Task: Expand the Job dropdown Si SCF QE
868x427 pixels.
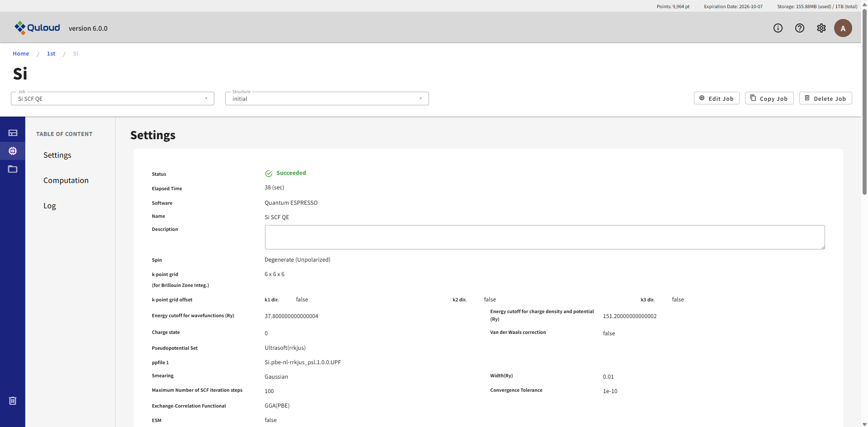Action: (112, 99)
